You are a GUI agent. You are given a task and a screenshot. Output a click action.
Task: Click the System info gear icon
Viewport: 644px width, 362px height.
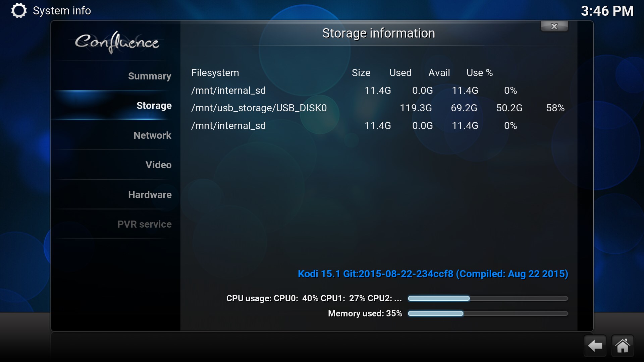[19, 10]
